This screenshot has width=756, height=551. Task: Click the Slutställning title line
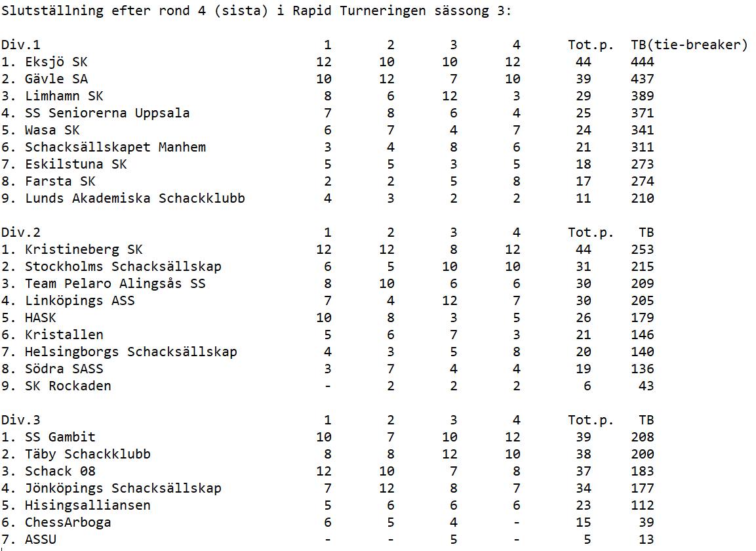click(256, 11)
